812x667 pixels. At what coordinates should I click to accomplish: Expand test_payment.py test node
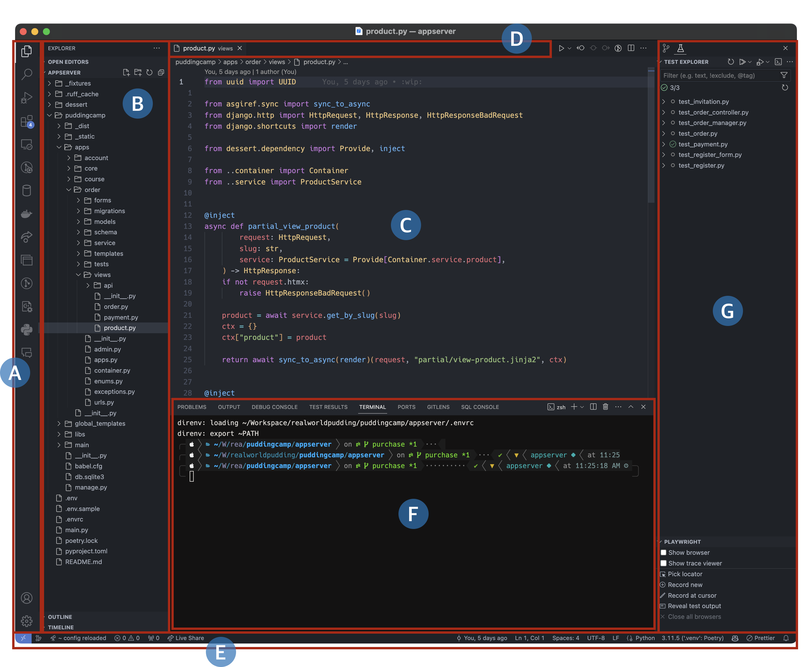coord(663,144)
